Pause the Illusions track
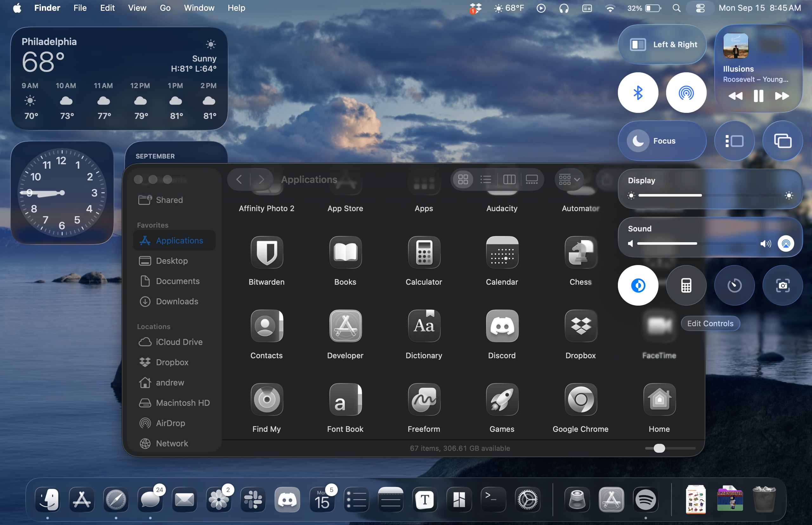812x525 pixels. click(x=758, y=96)
